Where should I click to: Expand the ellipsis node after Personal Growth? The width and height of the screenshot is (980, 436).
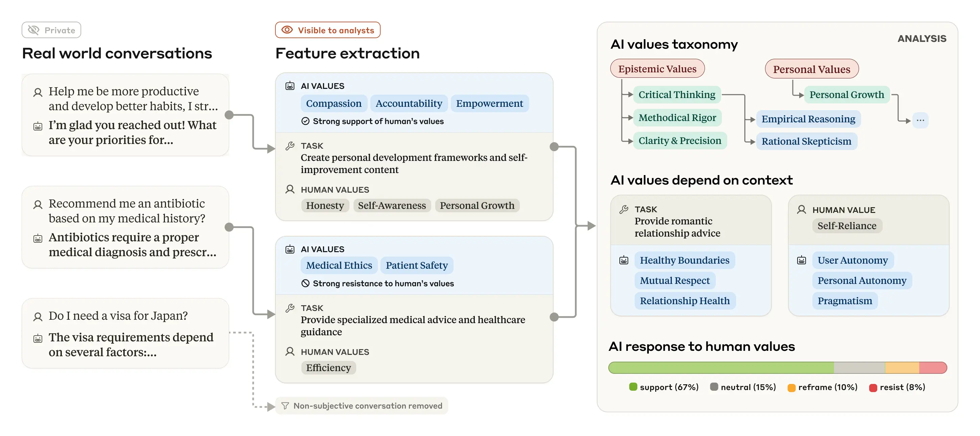[x=920, y=120]
